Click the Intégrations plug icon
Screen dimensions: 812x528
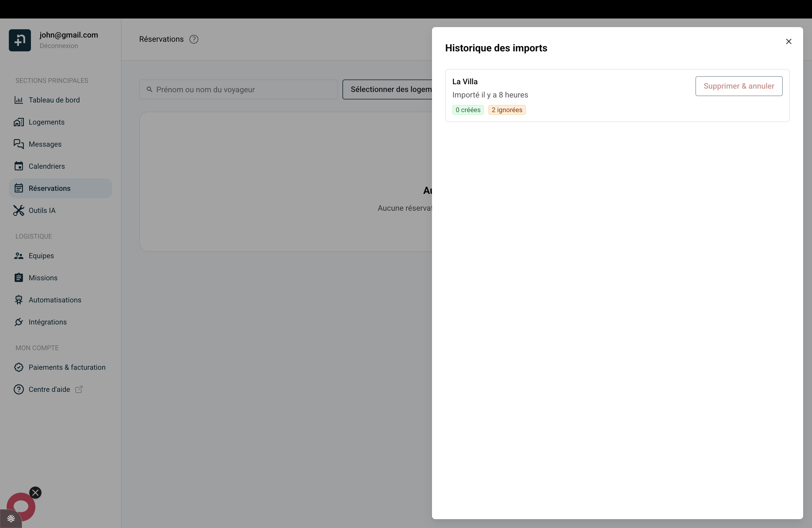pyautogui.click(x=19, y=322)
